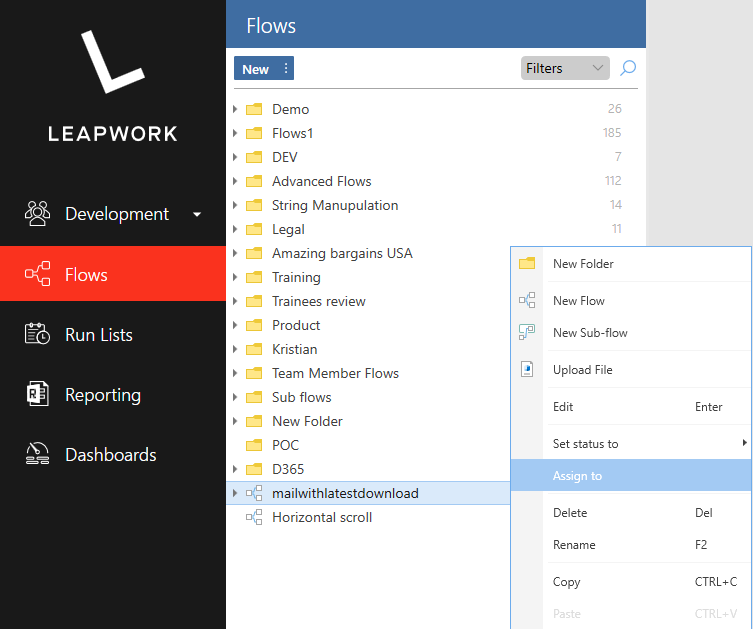This screenshot has height=629, width=753.
Task: Click the Legal folder icon
Action: coord(254,230)
